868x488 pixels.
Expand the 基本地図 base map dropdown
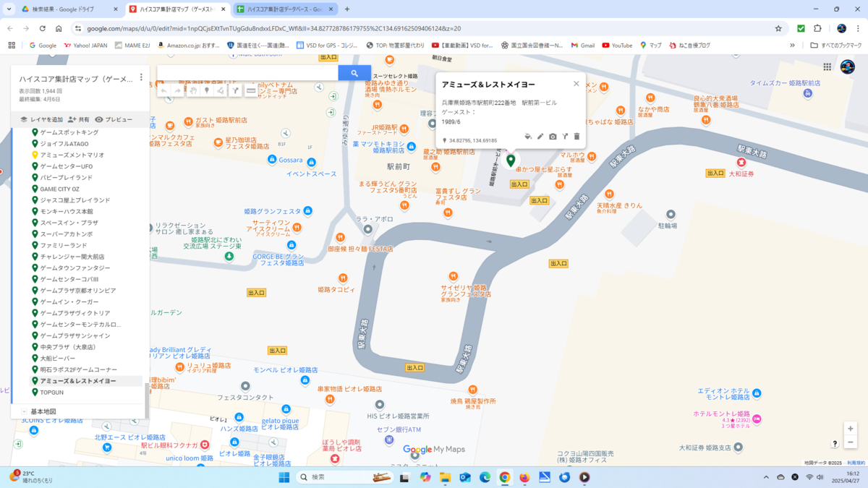pos(24,411)
